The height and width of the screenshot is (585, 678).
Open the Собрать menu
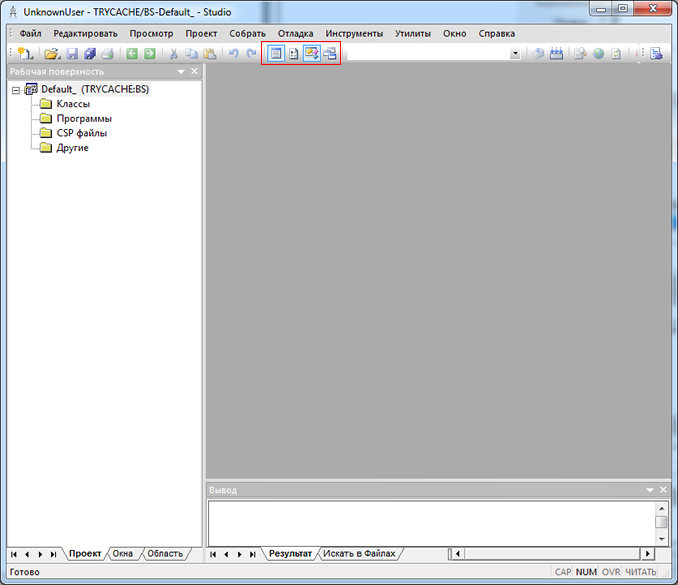point(247,34)
